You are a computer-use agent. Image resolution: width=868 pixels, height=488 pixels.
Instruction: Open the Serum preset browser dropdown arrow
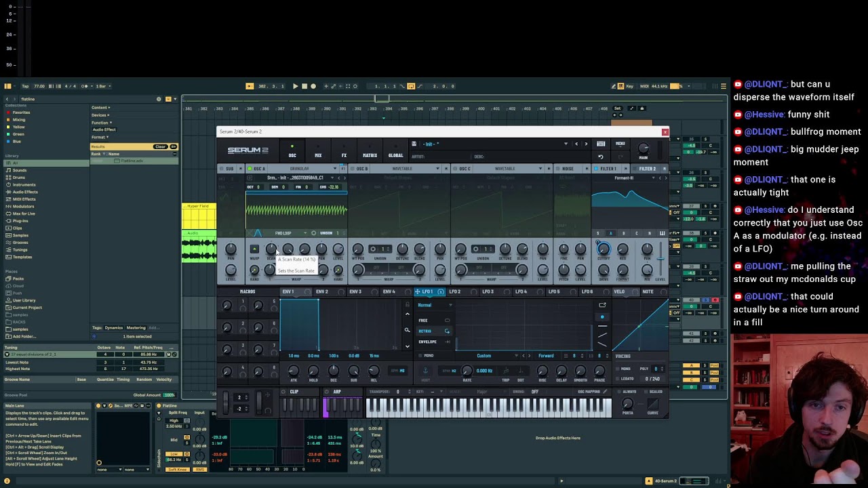[566, 144]
